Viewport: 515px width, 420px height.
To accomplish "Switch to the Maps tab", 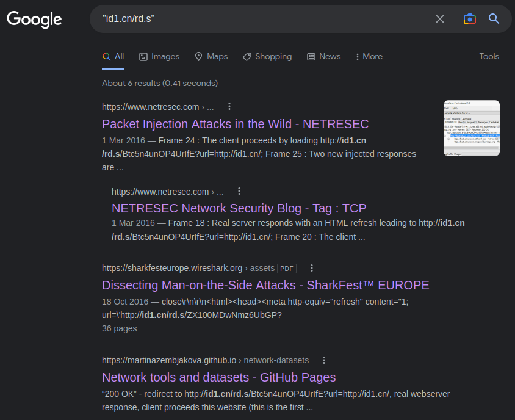I will click(211, 57).
